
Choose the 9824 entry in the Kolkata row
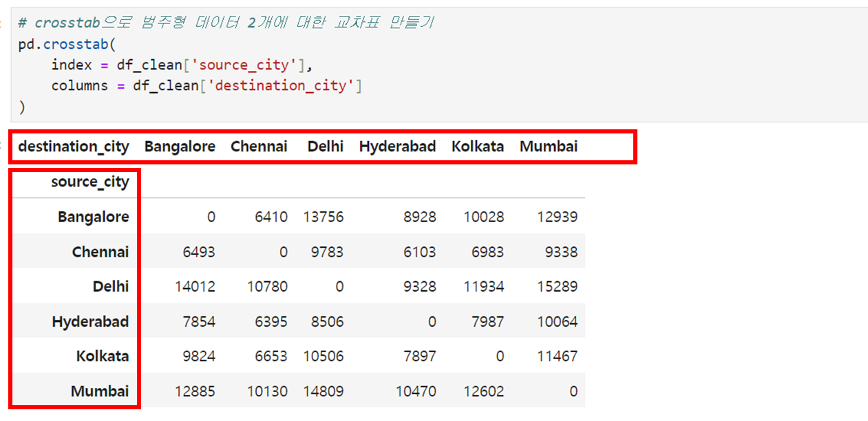coord(198,356)
